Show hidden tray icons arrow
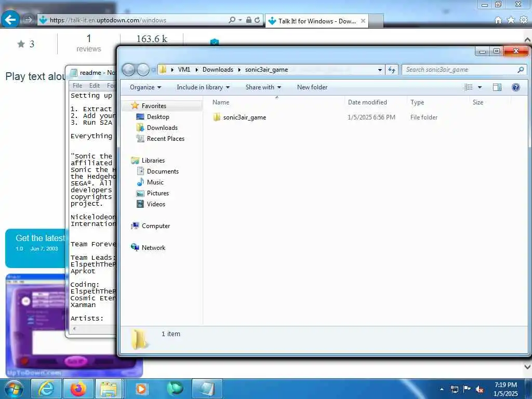The image size is (532, 399). pyautogui.click(x=442, y=389)
